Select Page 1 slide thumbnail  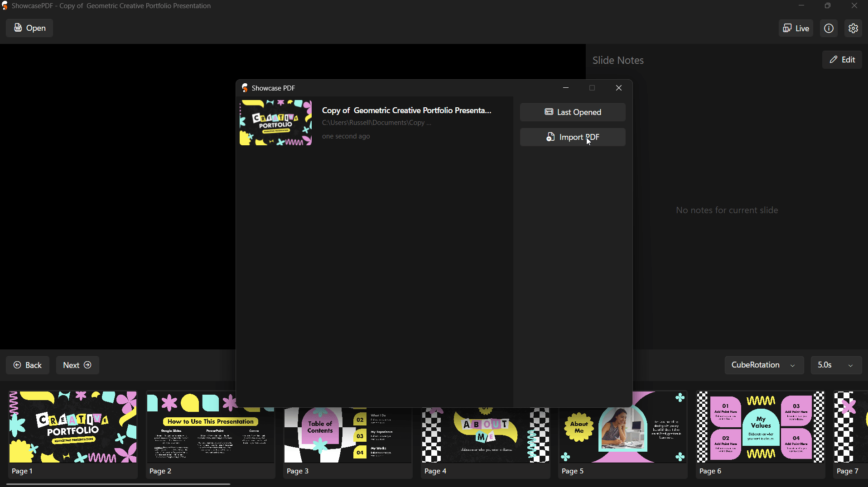click(x=73, y=434)
